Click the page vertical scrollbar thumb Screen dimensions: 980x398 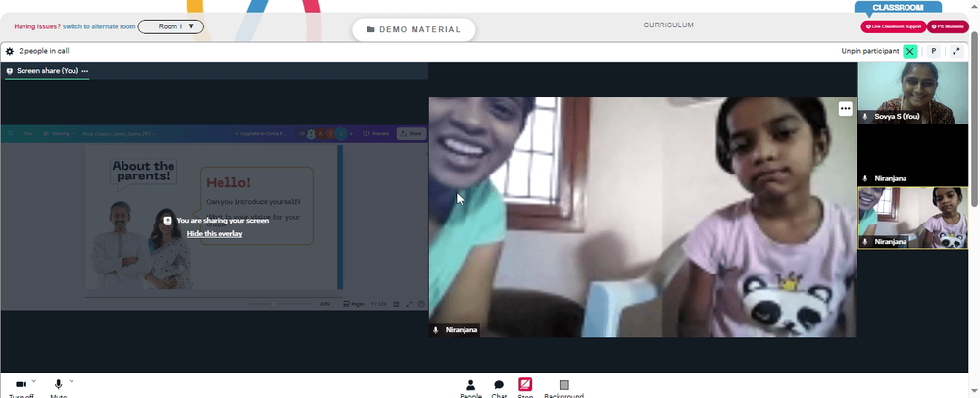(x=974, y=119)
